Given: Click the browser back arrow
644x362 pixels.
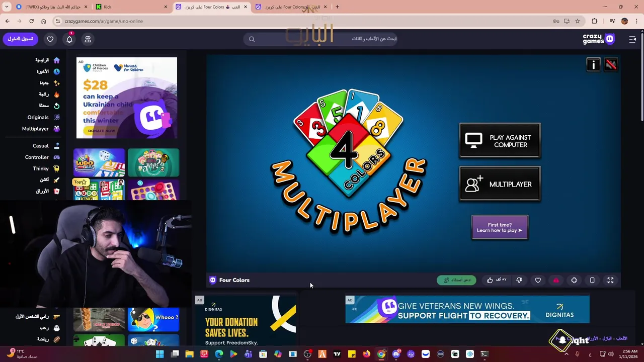Looking at the screenshot, I should click(x=7, y=21).
